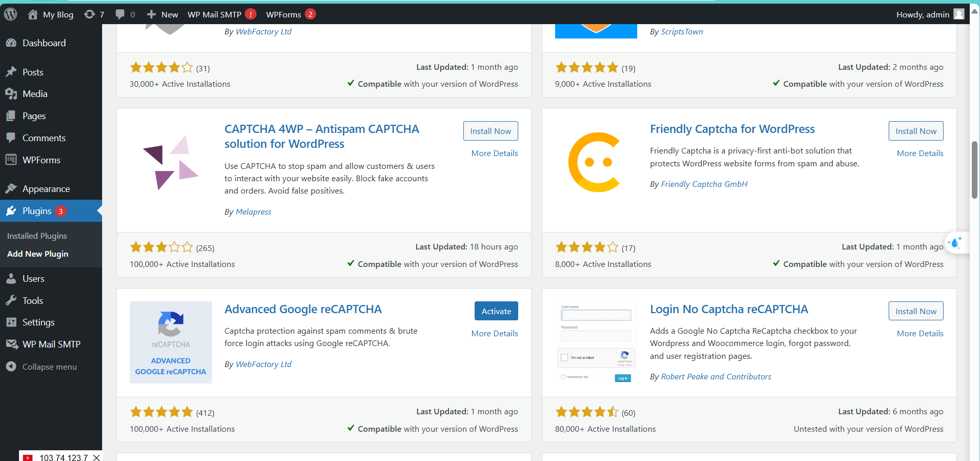Viewport: 980px width, 461px height.
Task: Click the CAPTCHA 4WP plugin logo
Action: click(x=171, y=162)
